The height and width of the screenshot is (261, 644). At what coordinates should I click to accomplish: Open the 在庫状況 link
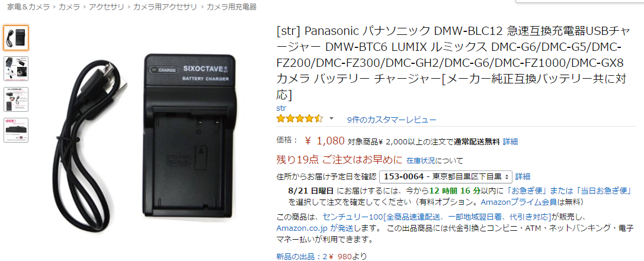point(421,160)
